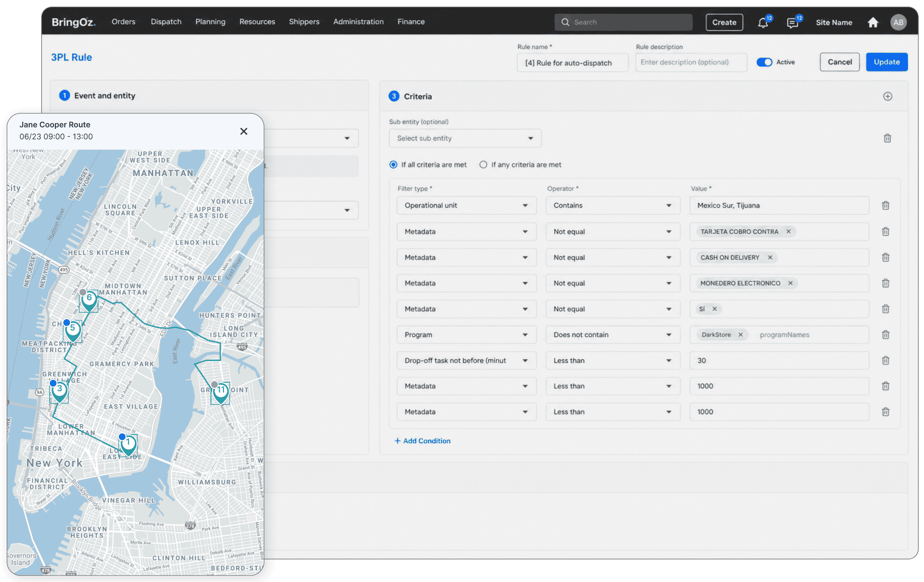This screenshot has height=582, width=924.
Task: Open the notifications bell icon
Action: [x=763, y=23]
